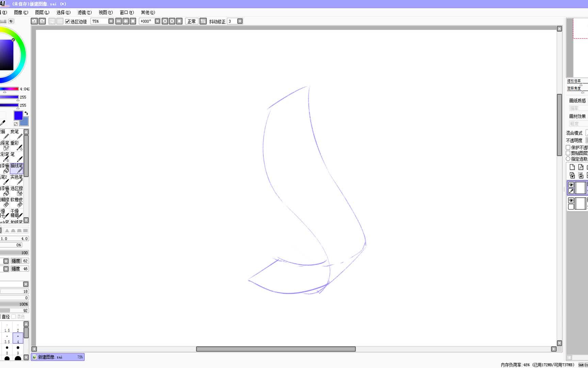This screenshot has width=588, height=368.
Task: Open the 抖动修正 stabilizer value dropdown
Action: pyautogui.click(x=240, y=21)
